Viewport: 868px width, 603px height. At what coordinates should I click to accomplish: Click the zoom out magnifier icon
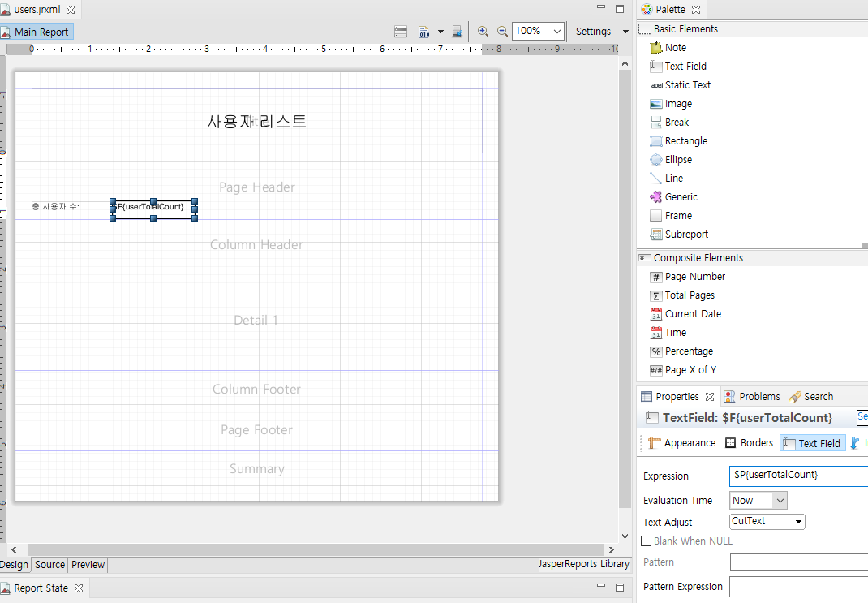coord(502,32)
